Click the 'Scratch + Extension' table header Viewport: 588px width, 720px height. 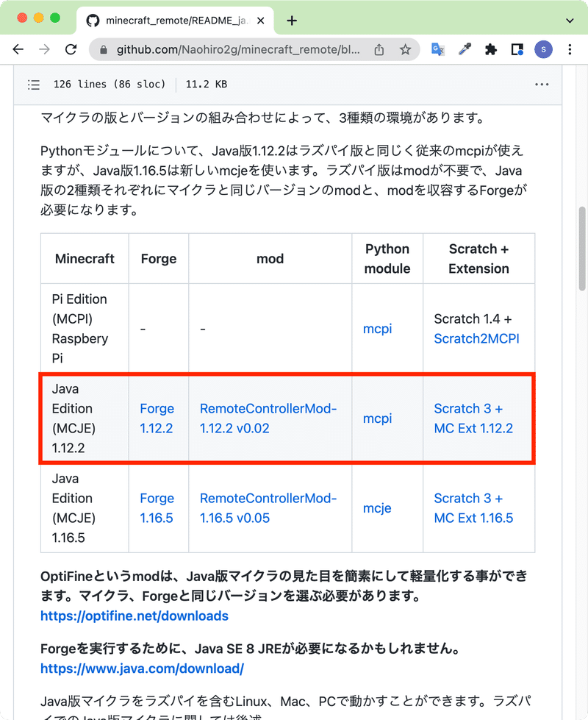(x=478, y=259)
